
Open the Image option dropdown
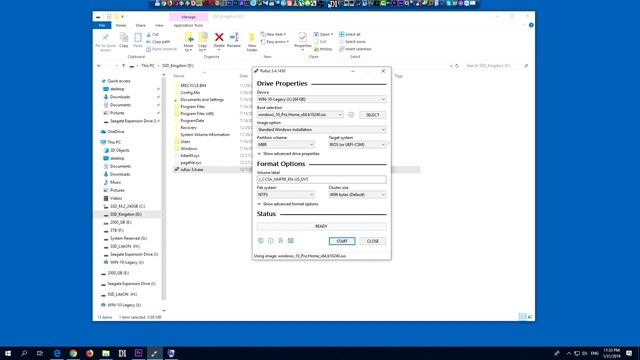pyautogui.click(x=321, y=130)
